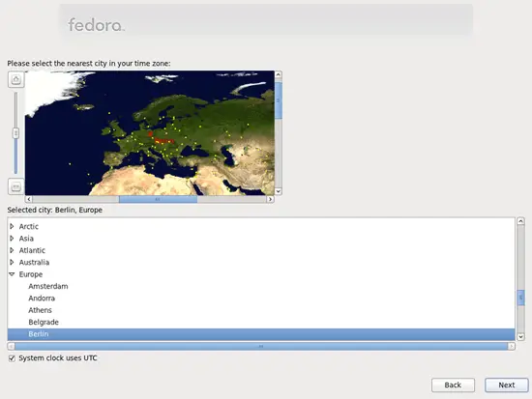Click the Back button

pos(453,385)
